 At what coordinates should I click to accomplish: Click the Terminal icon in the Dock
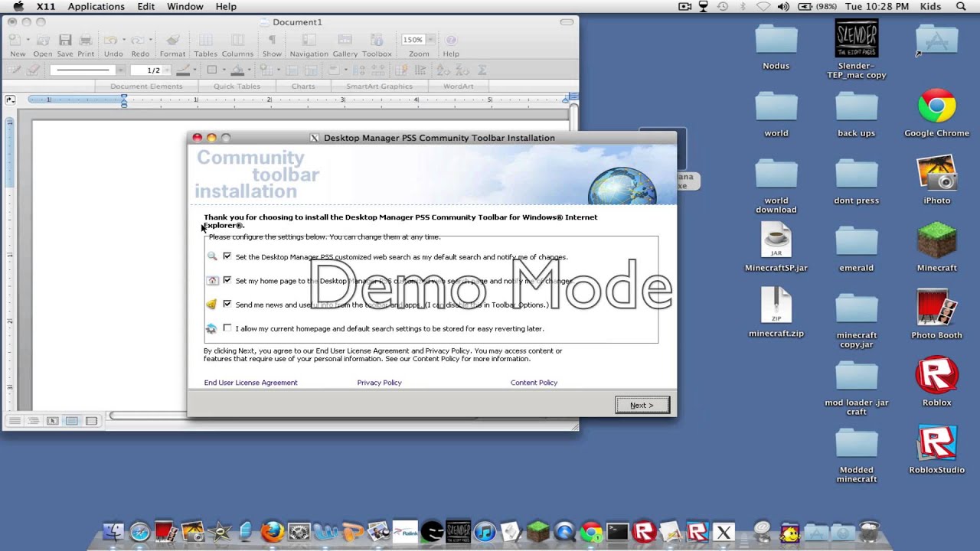click(617, 531)
